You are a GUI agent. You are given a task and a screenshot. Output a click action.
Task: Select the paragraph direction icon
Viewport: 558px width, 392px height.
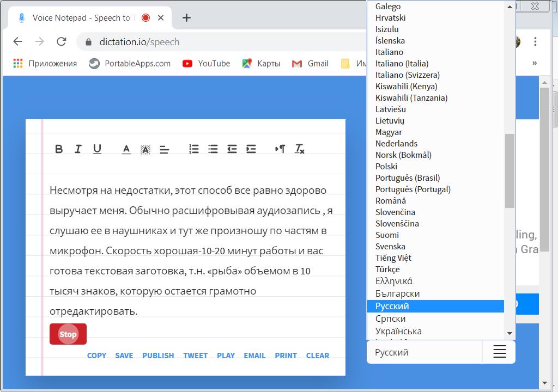[280, 149]
